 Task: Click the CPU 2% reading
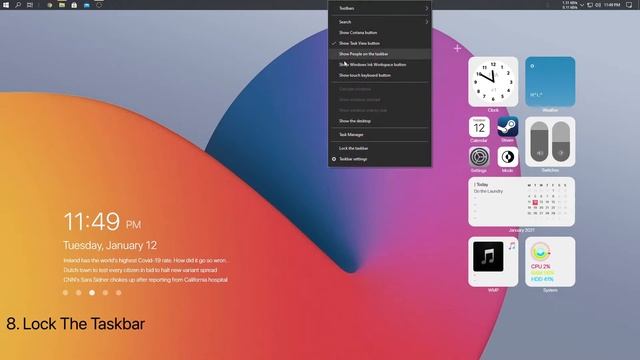(540, 266)
